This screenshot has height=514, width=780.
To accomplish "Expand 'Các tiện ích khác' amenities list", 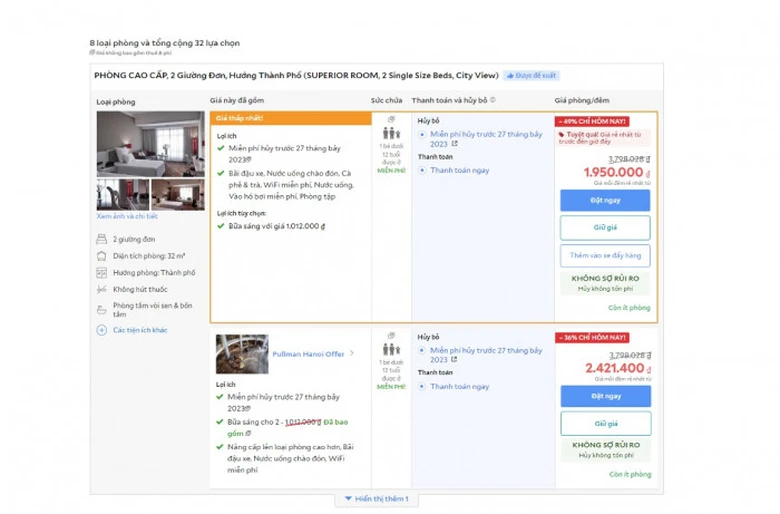I will (x=140, y=330).
